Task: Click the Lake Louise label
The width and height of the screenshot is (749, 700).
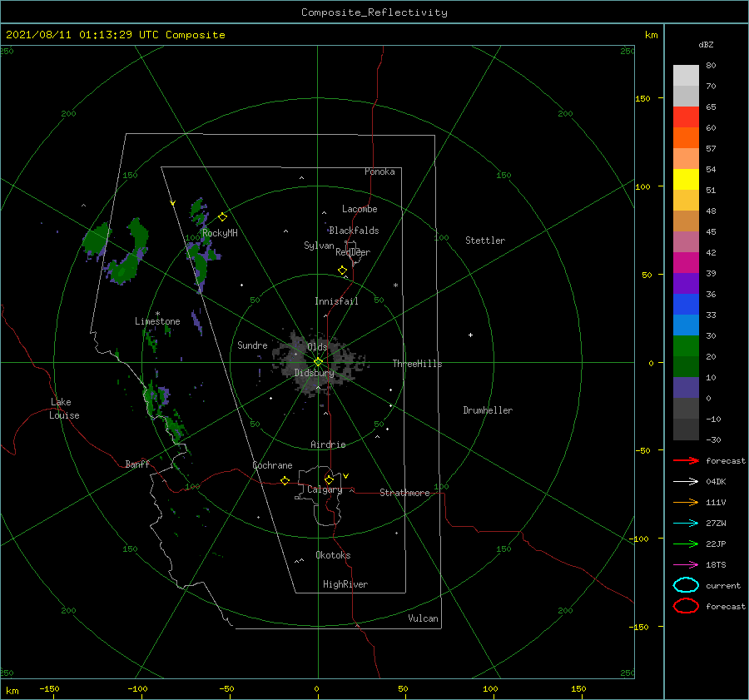Action: (x=64, y=409)
